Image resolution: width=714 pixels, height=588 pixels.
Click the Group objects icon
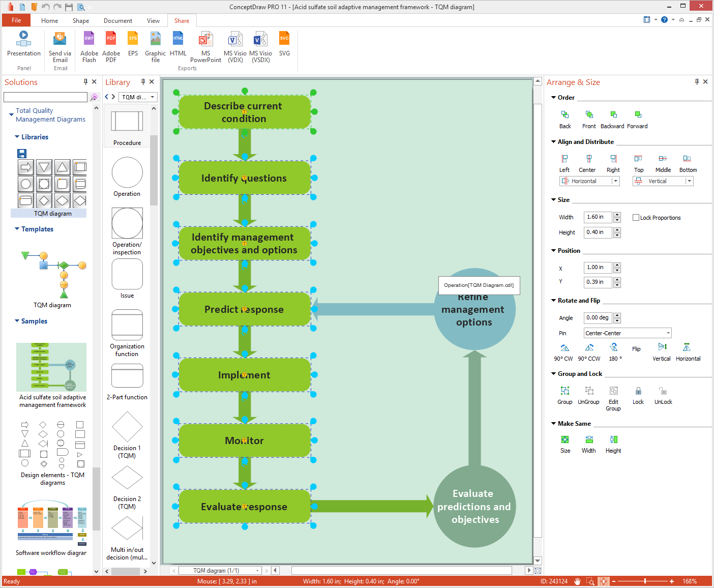564,391
